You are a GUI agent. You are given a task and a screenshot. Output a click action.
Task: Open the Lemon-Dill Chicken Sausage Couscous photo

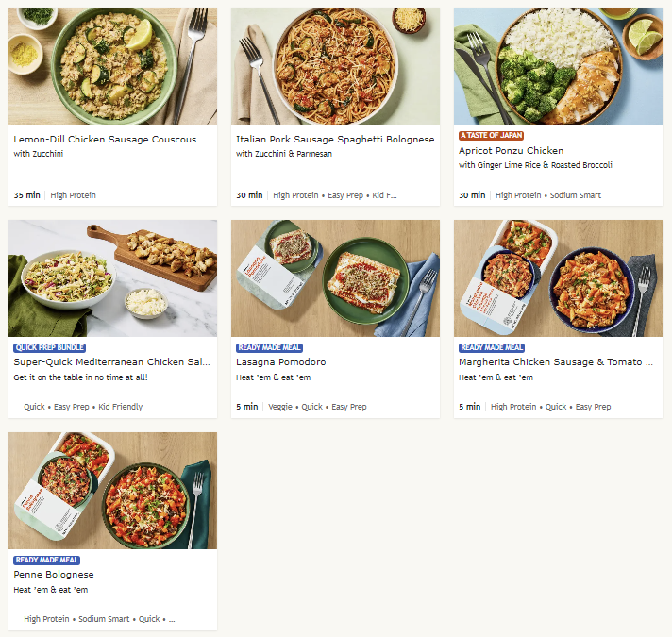pyautogui.click(x=112, y=66)
